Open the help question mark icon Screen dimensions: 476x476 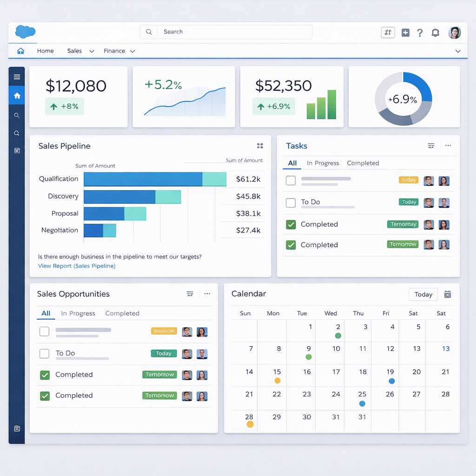420,33
